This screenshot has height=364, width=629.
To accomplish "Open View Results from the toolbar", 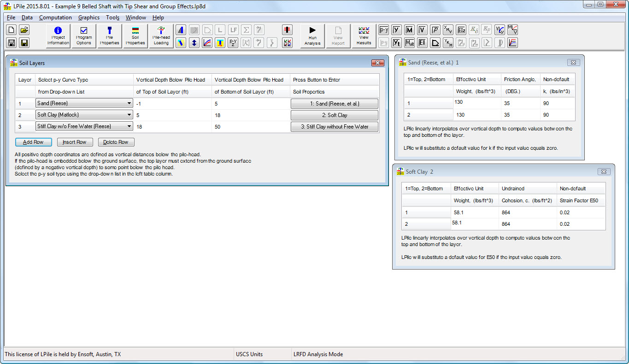I will (364, 36).
